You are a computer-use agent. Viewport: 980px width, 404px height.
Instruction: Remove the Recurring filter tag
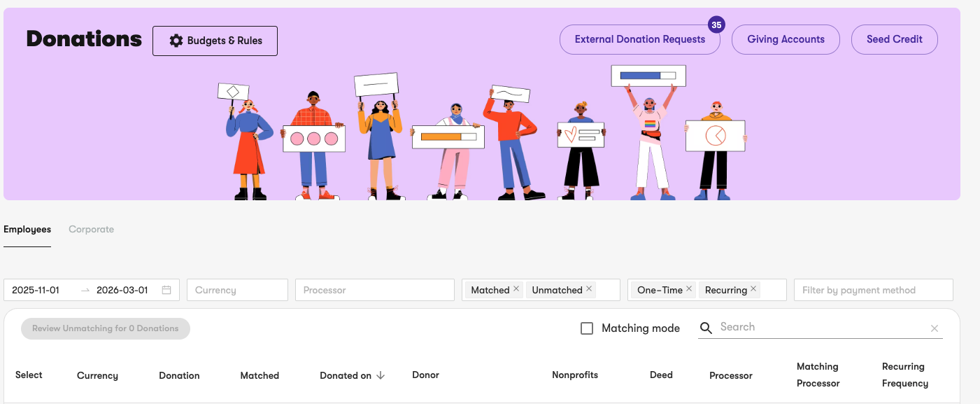tap(753, 288)
